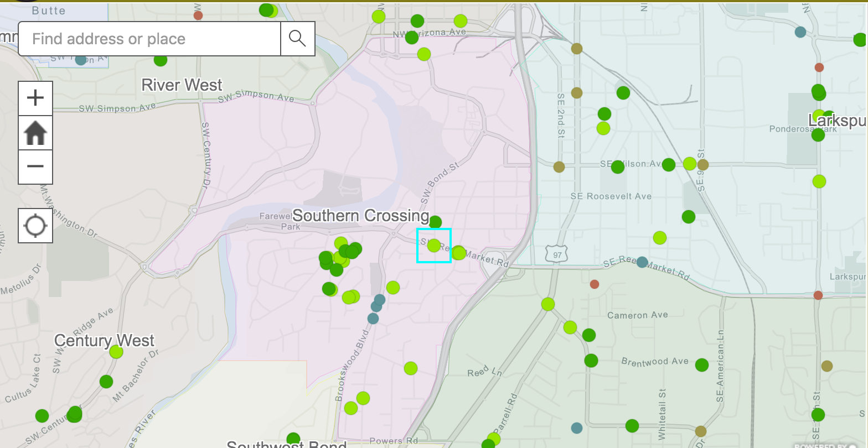Click the green marker near SW Bond St

tap(436, 222)
